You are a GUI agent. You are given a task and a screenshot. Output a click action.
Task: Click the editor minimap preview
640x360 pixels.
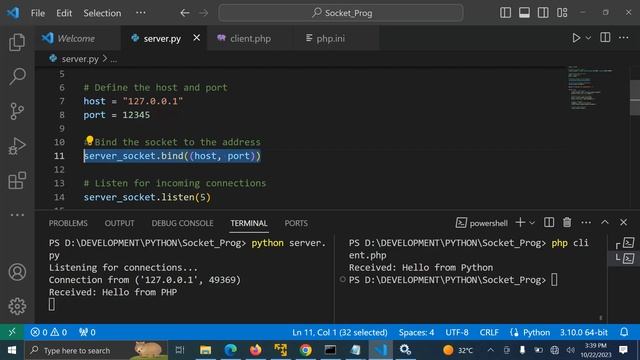point(590,87)
